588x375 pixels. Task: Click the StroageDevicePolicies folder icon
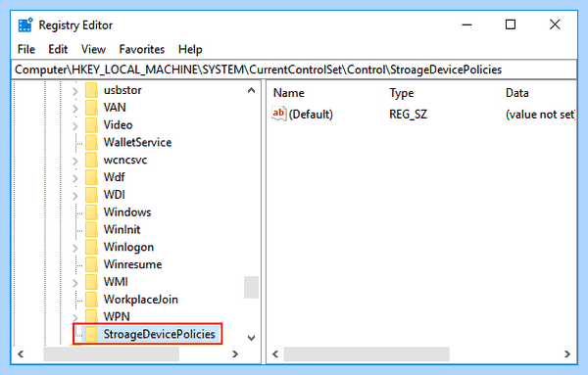[x=91, y=334]
